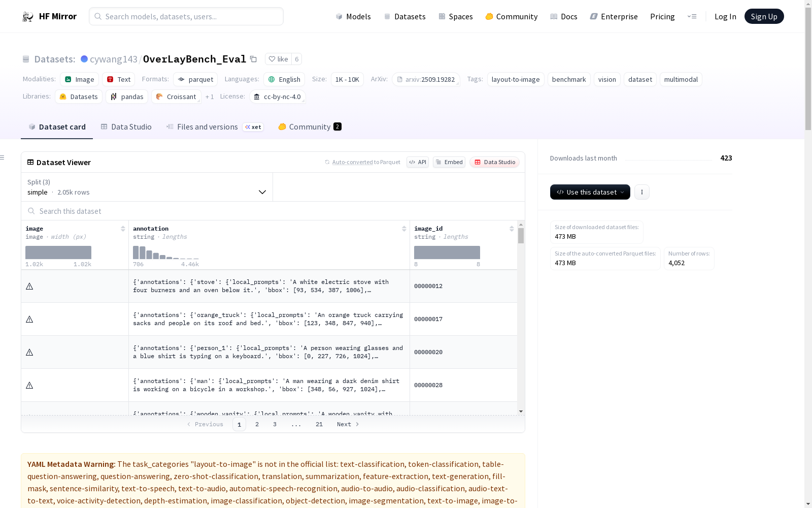The height and width of the screenshot is (508, 812).
Task: Select the parquet format tag
Action: [195, 79]
